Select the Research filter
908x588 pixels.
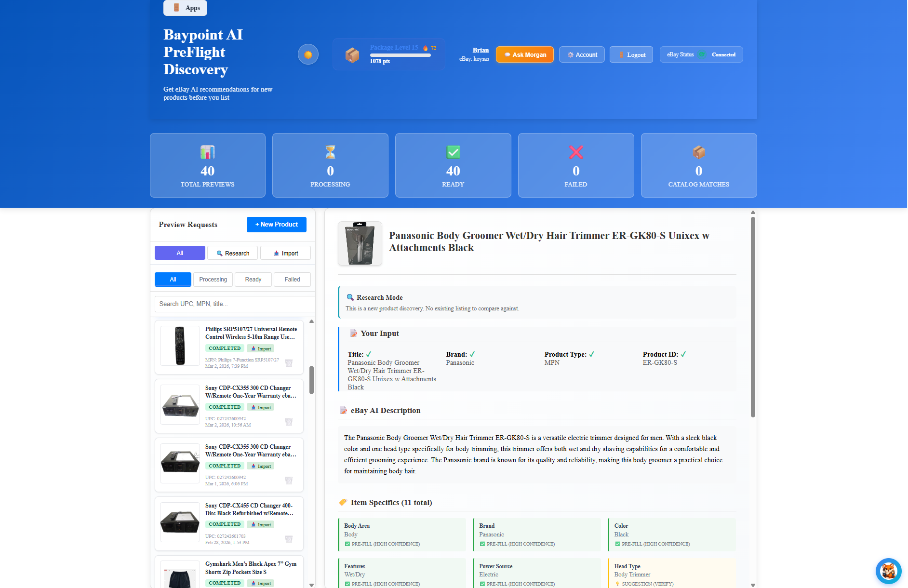pyautogui.click(x=232, y=253)
